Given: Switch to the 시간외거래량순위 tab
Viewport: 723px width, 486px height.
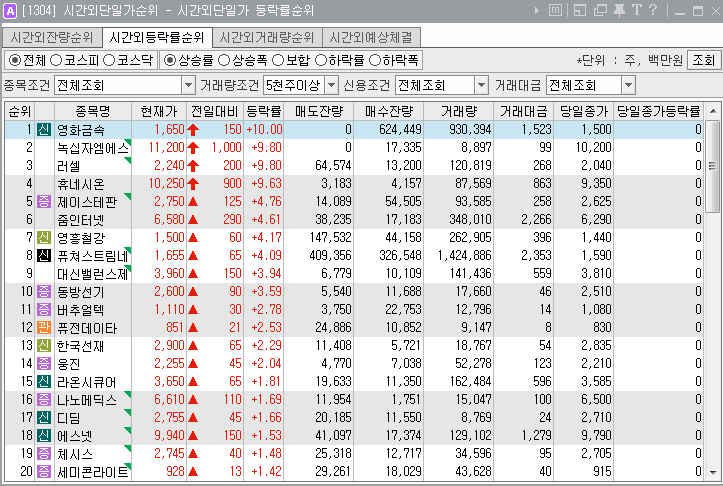Looking at the screenshot, I should 267,37.
